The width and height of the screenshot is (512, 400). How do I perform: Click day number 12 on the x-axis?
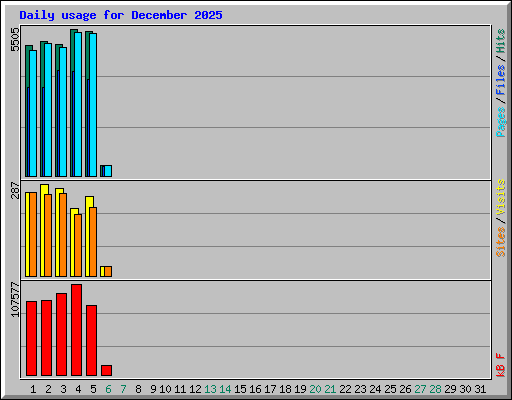point(195,389)
